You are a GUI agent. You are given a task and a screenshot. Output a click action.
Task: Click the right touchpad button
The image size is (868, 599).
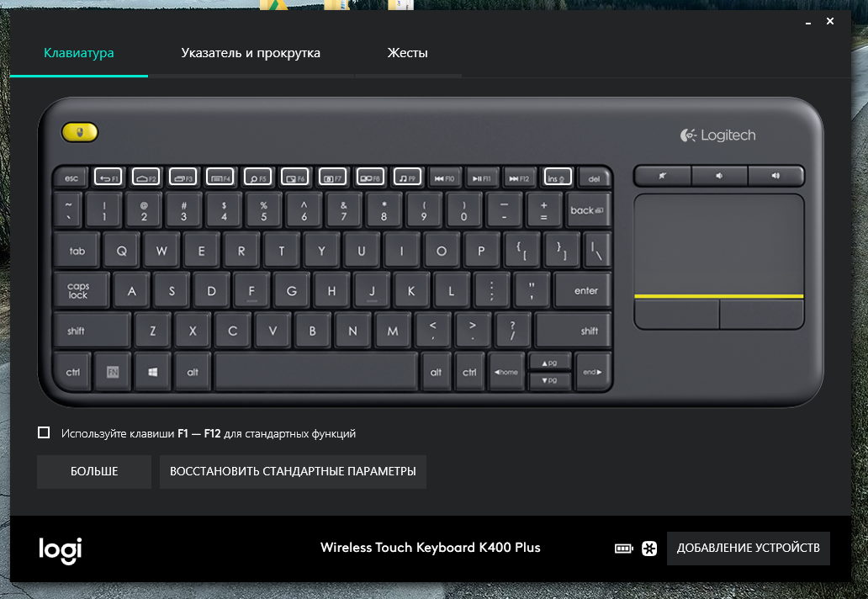pyautogui.click(x=762, y=314)
